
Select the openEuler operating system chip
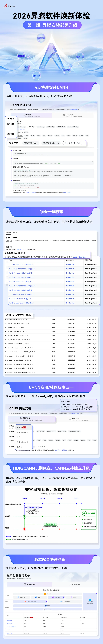20,135
